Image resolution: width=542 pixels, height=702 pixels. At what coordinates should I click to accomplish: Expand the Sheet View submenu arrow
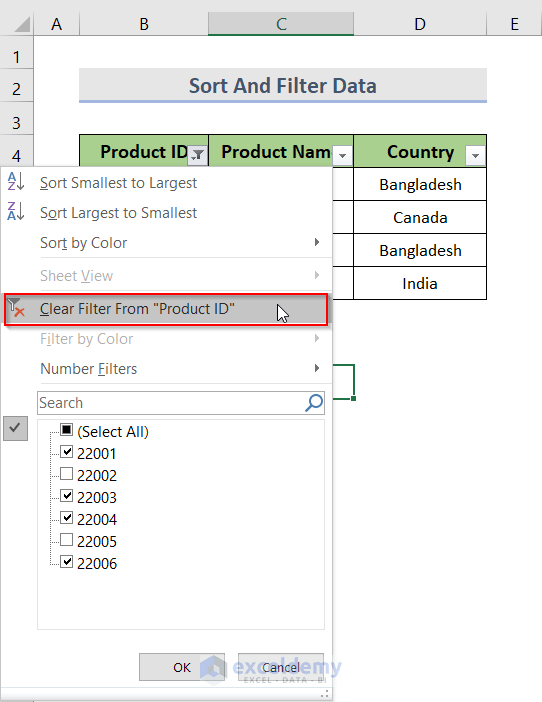317,275
